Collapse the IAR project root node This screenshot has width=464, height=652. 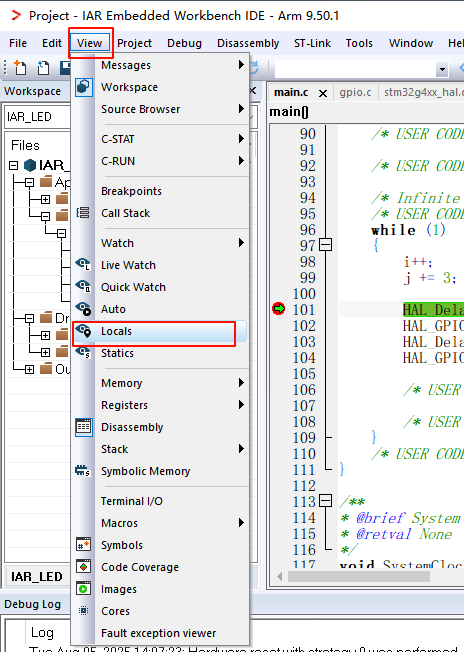point(14,165)
